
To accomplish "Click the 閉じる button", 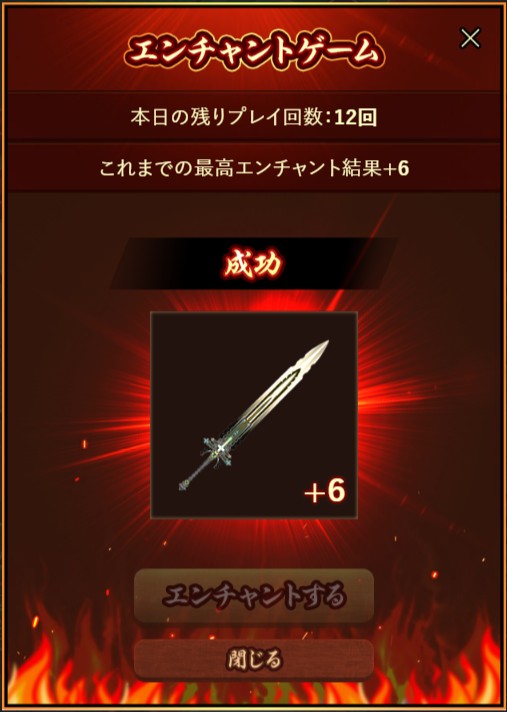I will click(x=254, y=659).
